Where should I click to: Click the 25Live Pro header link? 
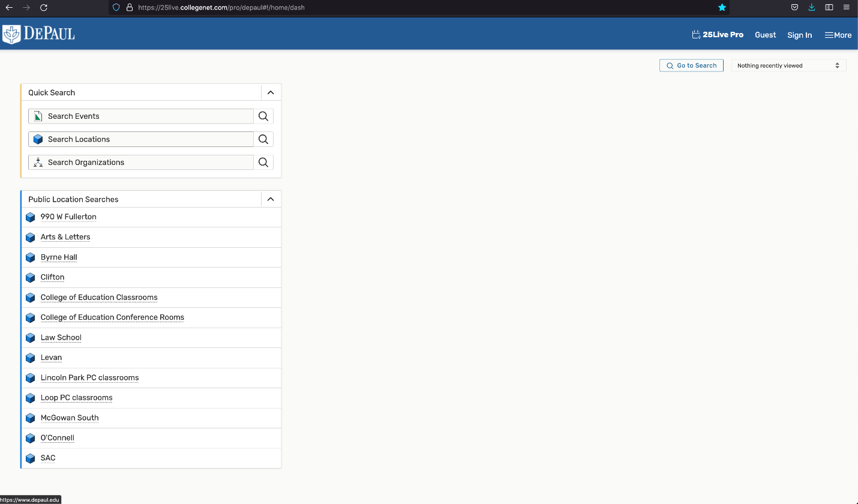(x=718, y=35)
